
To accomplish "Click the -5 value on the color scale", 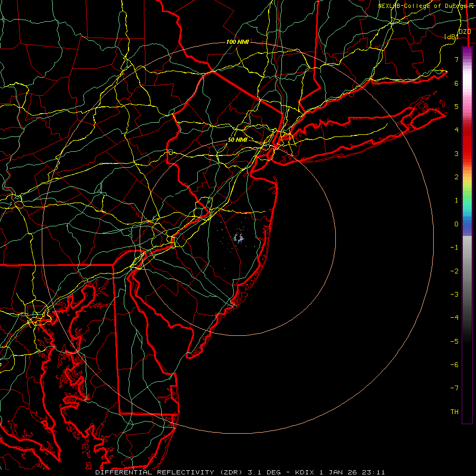I will click(x=454, y=342).
